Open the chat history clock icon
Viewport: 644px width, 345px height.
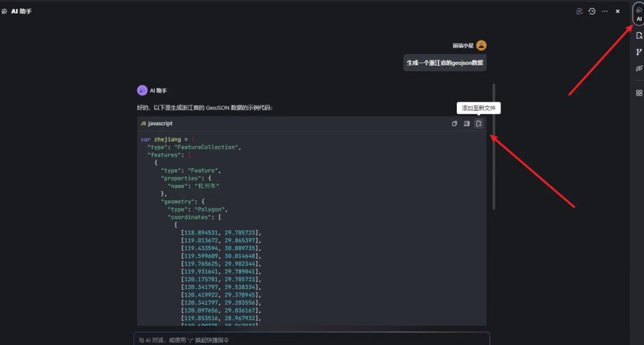point(592,11)
